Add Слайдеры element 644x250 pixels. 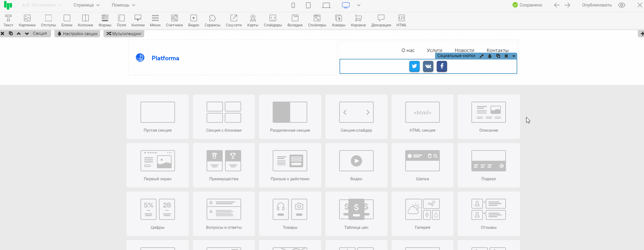(x=273, y=21)
